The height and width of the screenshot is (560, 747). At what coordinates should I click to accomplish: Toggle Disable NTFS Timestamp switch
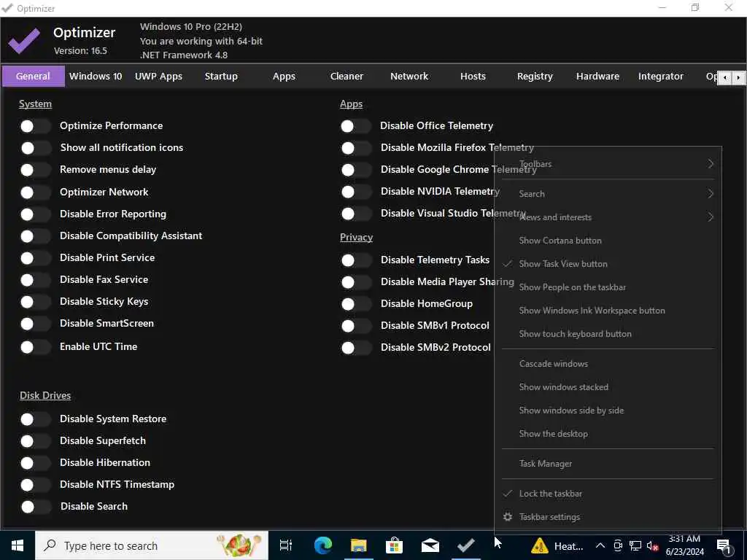tap(35, 485)
